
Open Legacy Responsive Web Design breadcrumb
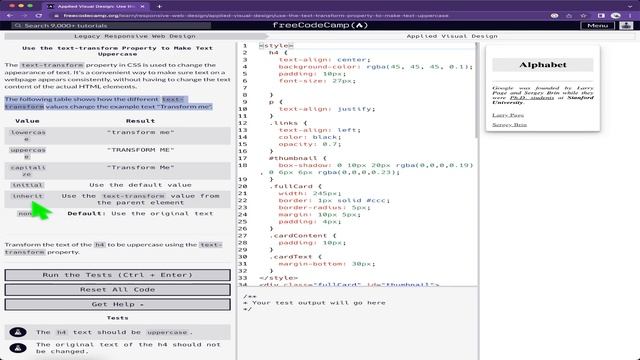pos(135,36)
